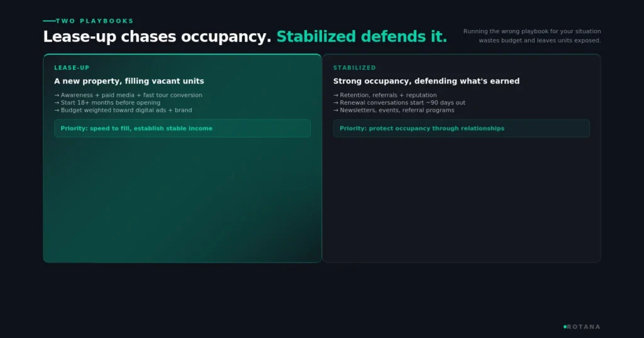Image resolution: width=644 pixels, height=338 pixels.
Task: Click the arrow before Start 18+ months
Action: [57, 103]
